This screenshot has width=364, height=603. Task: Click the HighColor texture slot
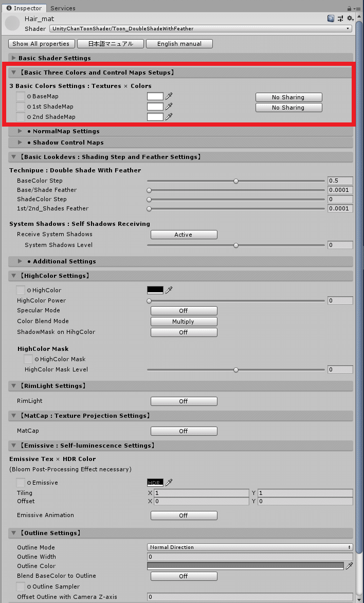pos(21,290)
